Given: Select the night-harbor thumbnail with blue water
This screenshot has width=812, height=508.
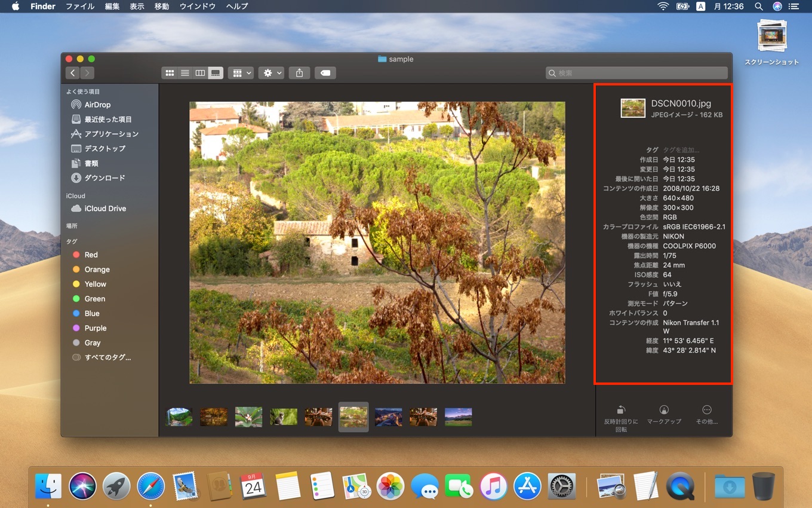Looking at the screenshot, I should pos(388,417).
